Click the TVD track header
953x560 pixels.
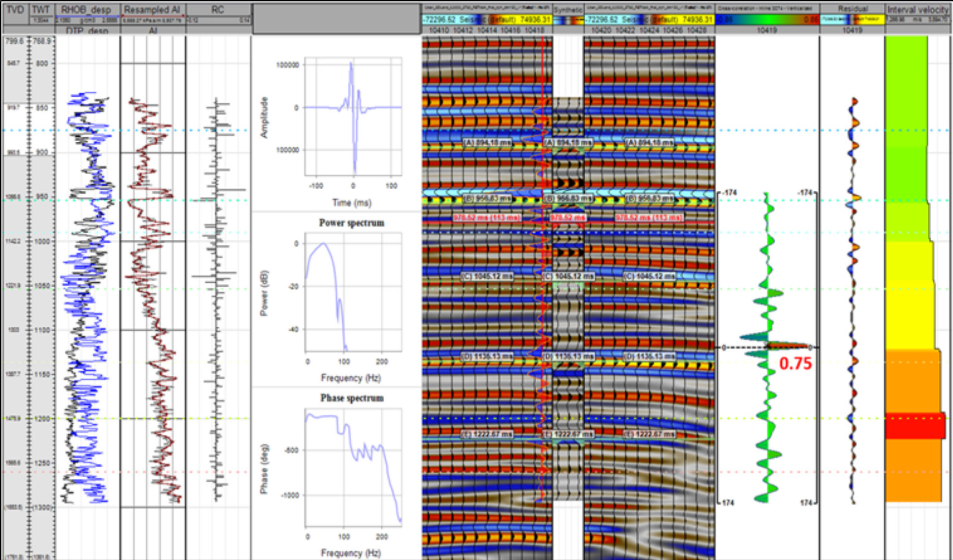pos(15,10)
